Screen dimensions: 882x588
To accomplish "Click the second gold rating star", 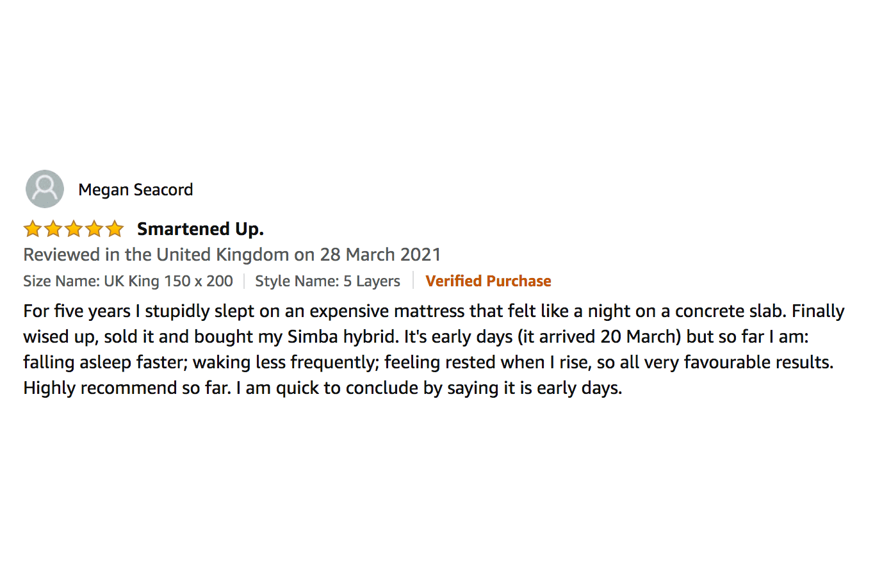I will point(53,229).
